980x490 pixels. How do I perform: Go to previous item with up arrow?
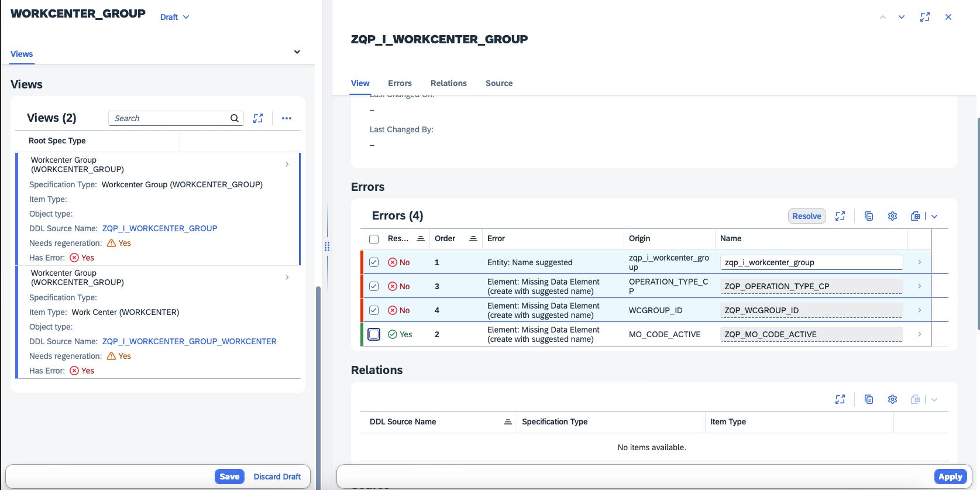click(883, 17)
